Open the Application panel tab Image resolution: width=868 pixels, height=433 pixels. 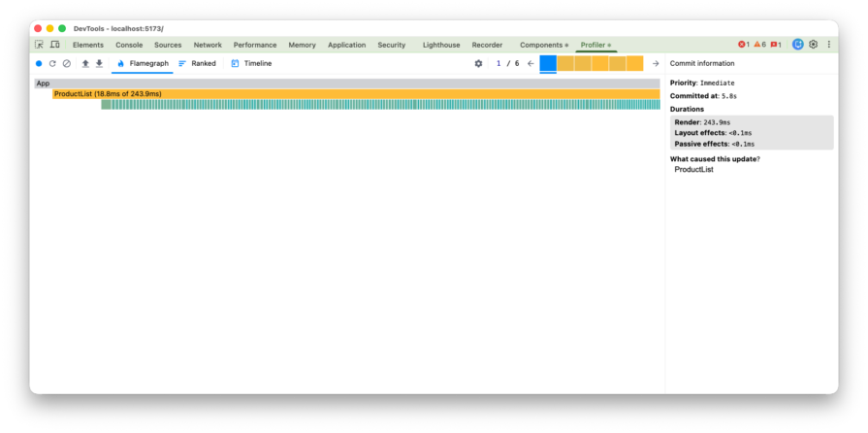pyautogui.click(x=346, y=45)
